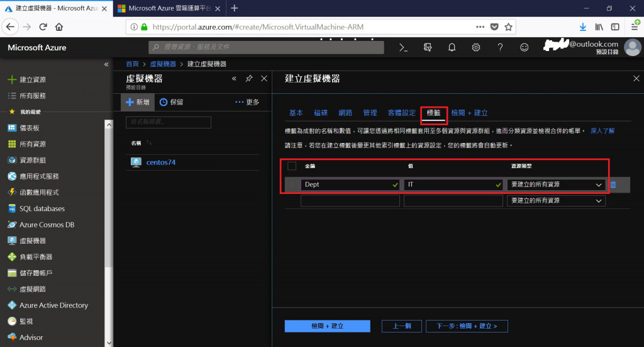Open the 深入了解 link
The height and width of the screenshot is (347, 644).
[602, 131]
